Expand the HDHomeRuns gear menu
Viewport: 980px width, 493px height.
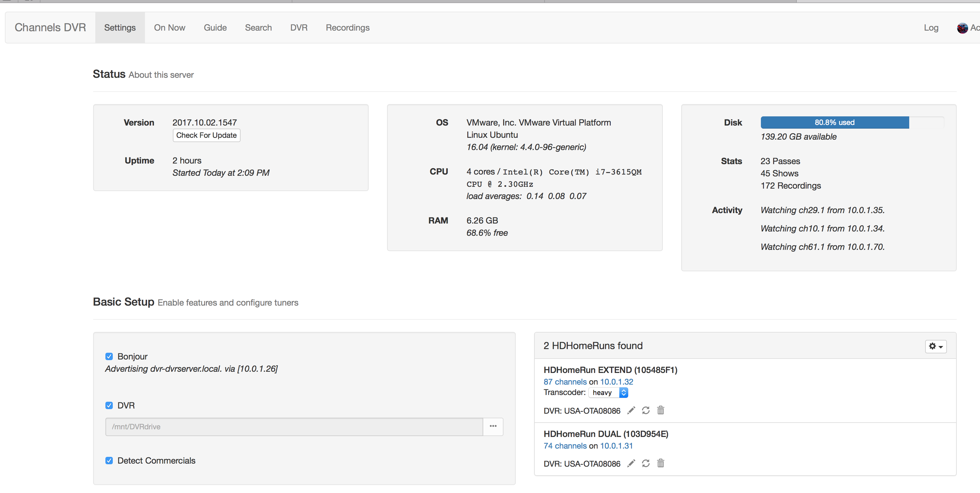click(x=936, y=346)
